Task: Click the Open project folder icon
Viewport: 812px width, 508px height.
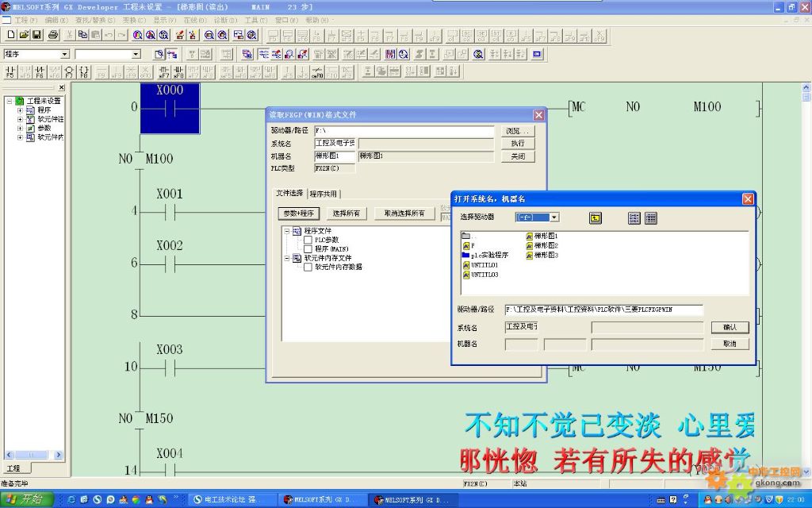Action: 24,35
